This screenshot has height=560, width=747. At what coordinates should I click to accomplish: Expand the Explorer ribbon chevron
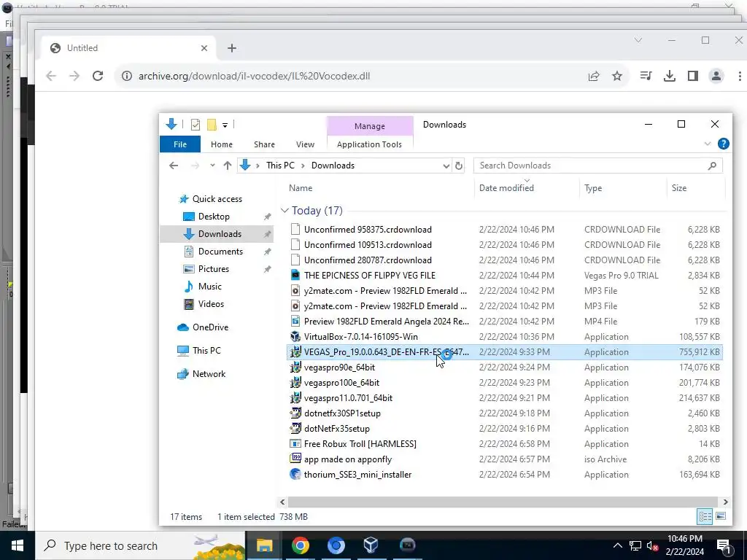click(x=708, y=144)
